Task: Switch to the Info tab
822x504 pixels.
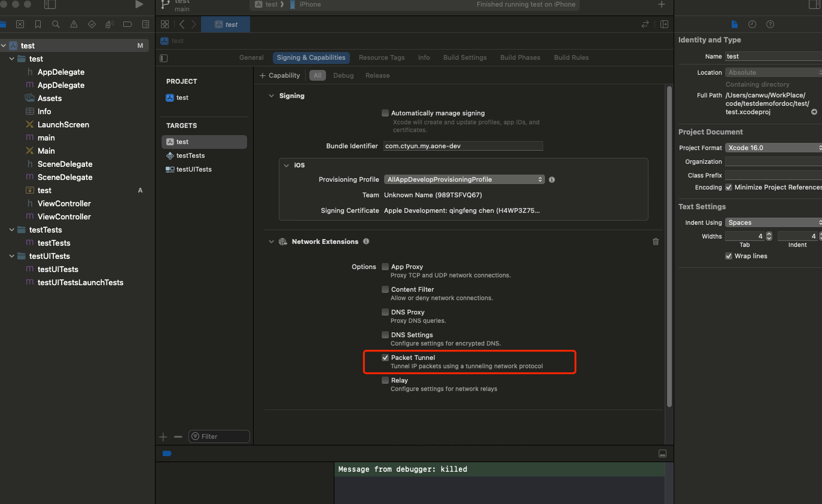Action: coord(424,57)
